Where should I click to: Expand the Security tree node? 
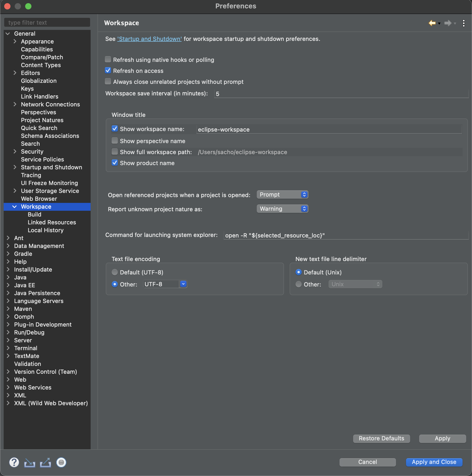point(15,152)
